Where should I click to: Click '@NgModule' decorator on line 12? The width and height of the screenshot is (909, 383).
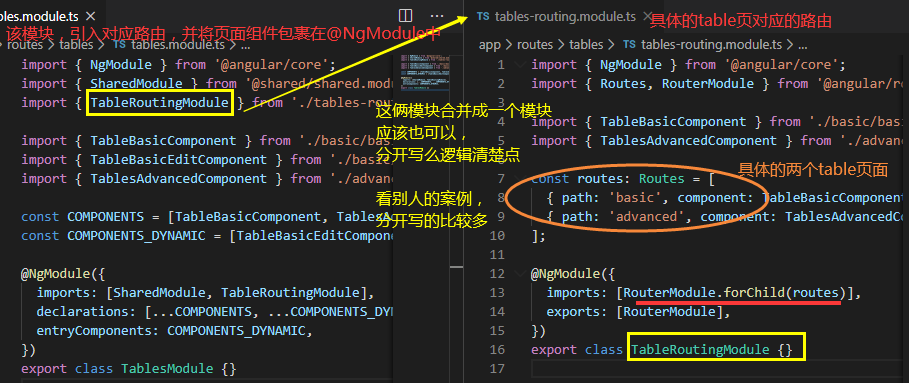point(566,273)
